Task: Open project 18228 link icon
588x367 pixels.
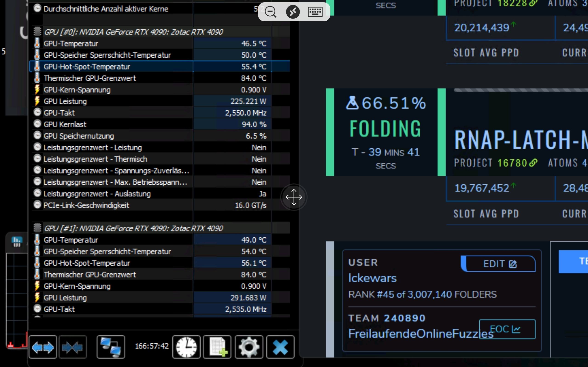Action: [x=533, y=3]
